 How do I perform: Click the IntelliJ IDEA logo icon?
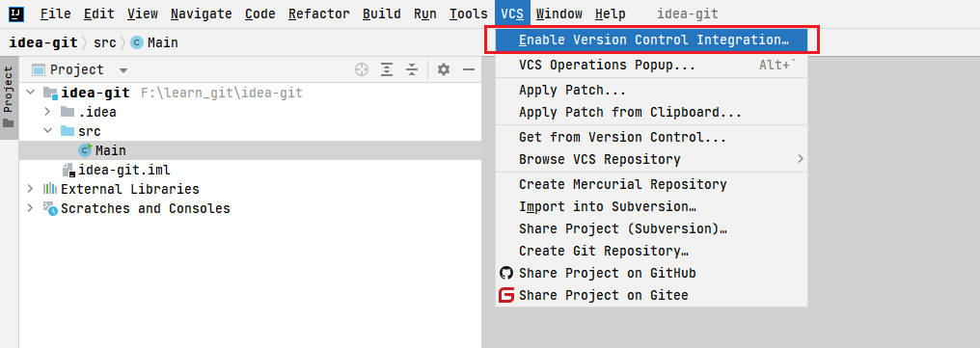click(16, 13)
